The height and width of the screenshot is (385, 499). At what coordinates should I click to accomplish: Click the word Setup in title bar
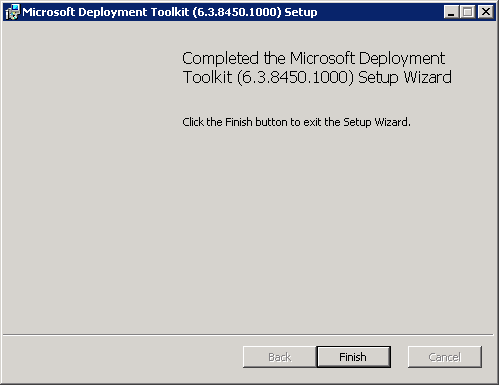[301, 13]
